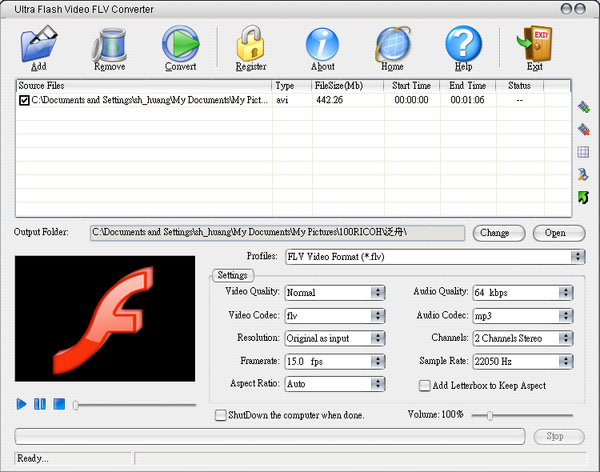
Task: Start conversion with the Convert icon
Action: click(180, 44)
